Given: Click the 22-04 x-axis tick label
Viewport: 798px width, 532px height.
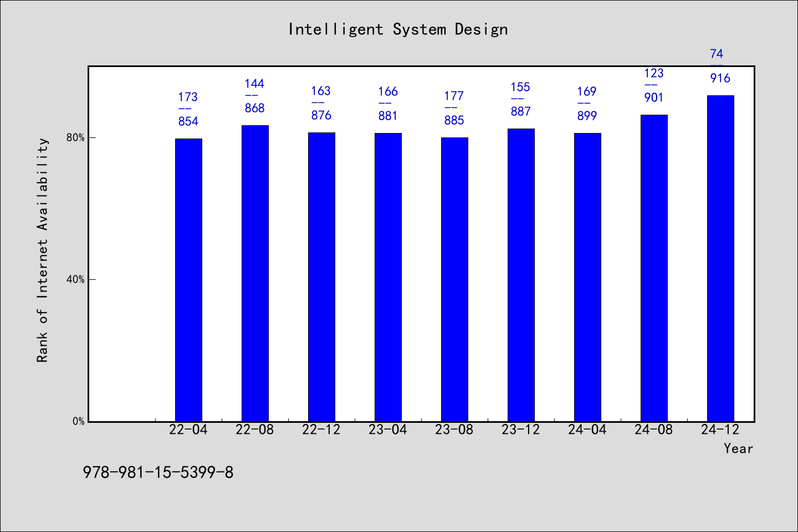Looking at the screenshot, I should coord(188,429).
